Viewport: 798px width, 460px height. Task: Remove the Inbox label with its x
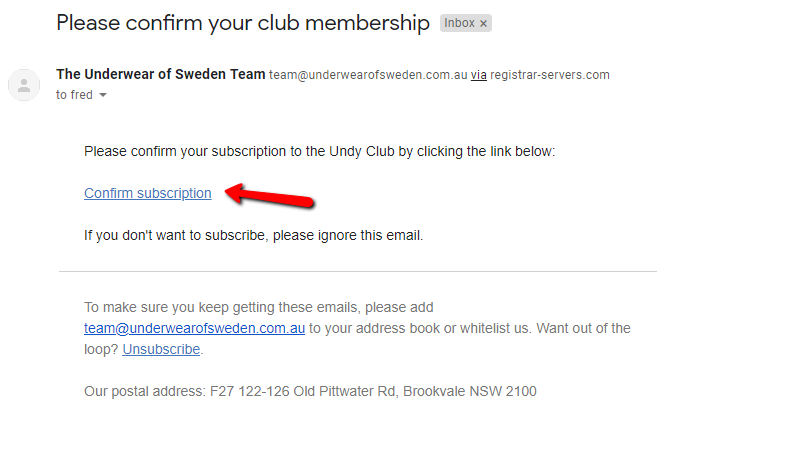(483, 23)
